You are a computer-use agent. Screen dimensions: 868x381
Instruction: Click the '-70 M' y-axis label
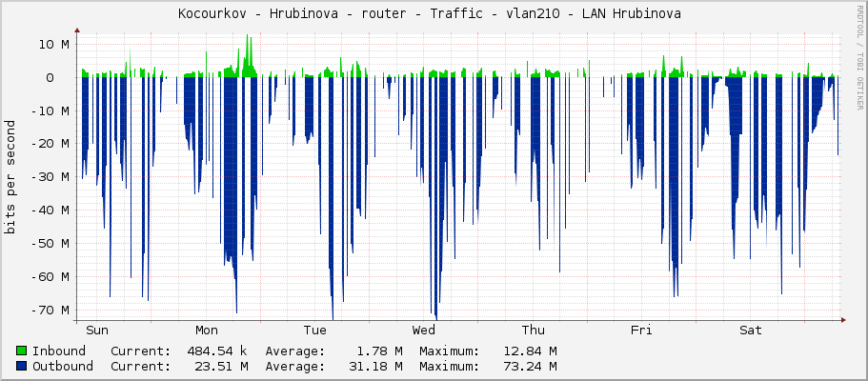(50, 310)
